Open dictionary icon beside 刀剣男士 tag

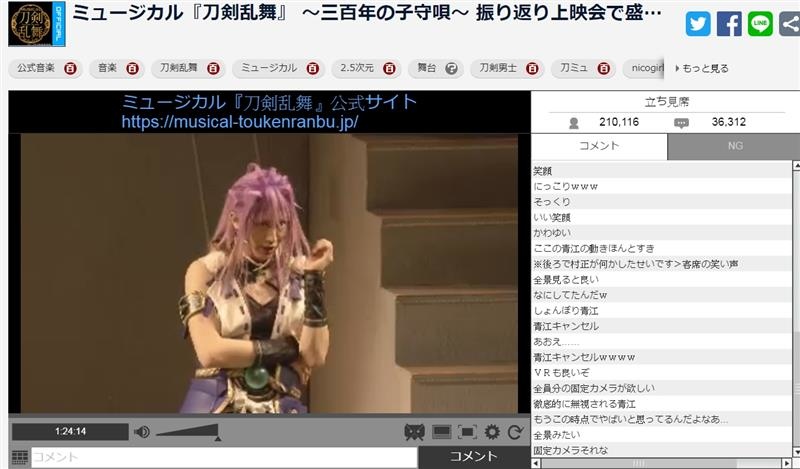click(x=532, y=68)
